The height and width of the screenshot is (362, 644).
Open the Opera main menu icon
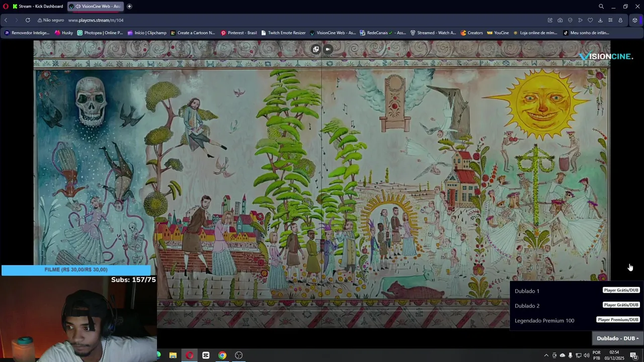(x=6, y=7)
